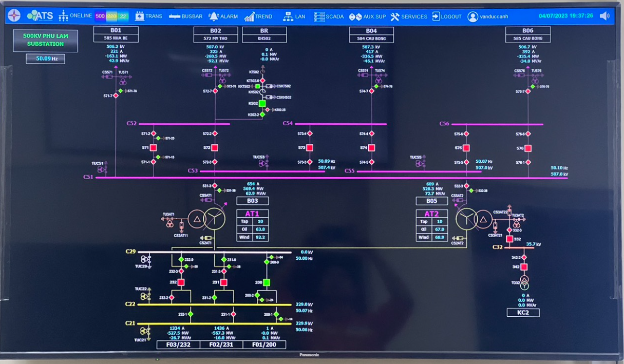Click the speaker volume icon
This screenshot has height=364, width=624.
coord(604,16)
